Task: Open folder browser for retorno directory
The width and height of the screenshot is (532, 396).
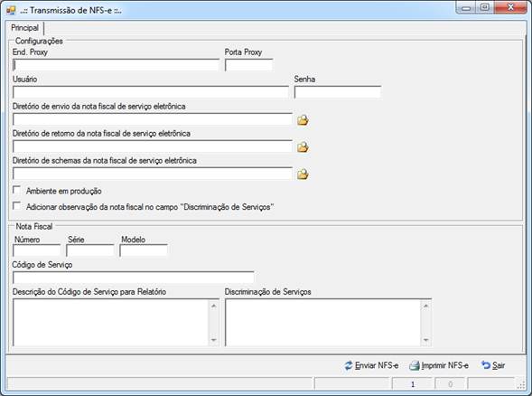Action: pos(303,147)
